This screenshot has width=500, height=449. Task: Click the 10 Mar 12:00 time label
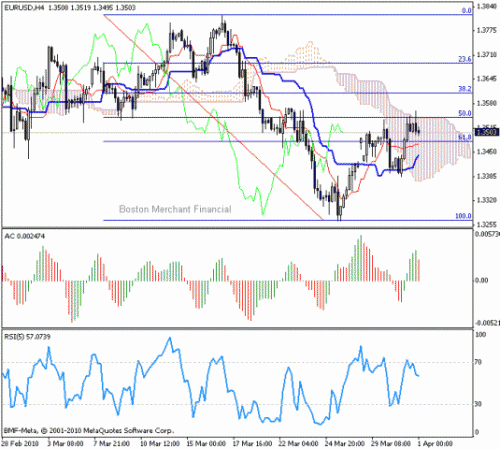160,444
